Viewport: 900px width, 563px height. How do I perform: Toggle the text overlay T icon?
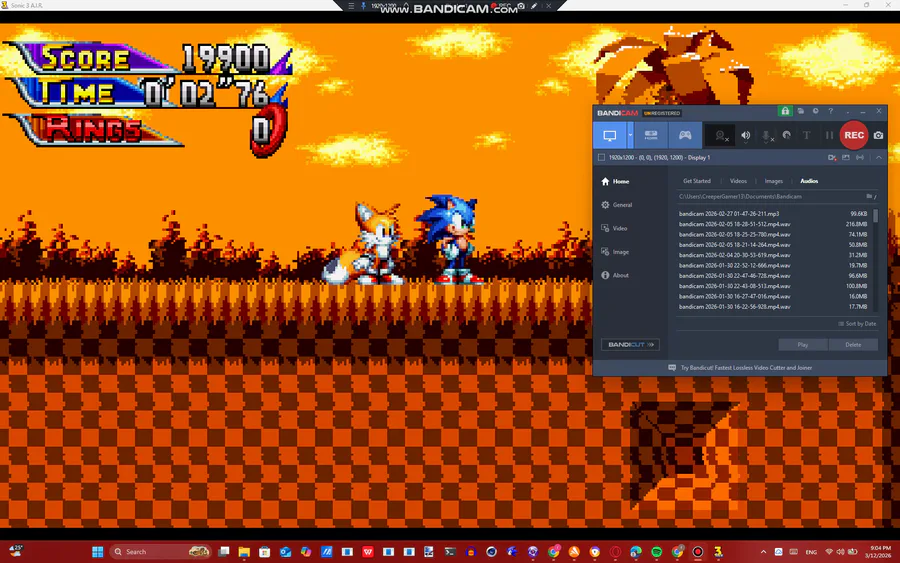point(806,135)
